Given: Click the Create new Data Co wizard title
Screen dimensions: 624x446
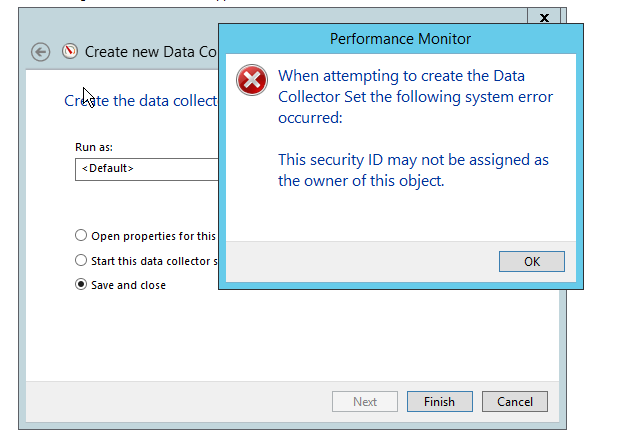Looking at the screenshot, I should 151,52.
